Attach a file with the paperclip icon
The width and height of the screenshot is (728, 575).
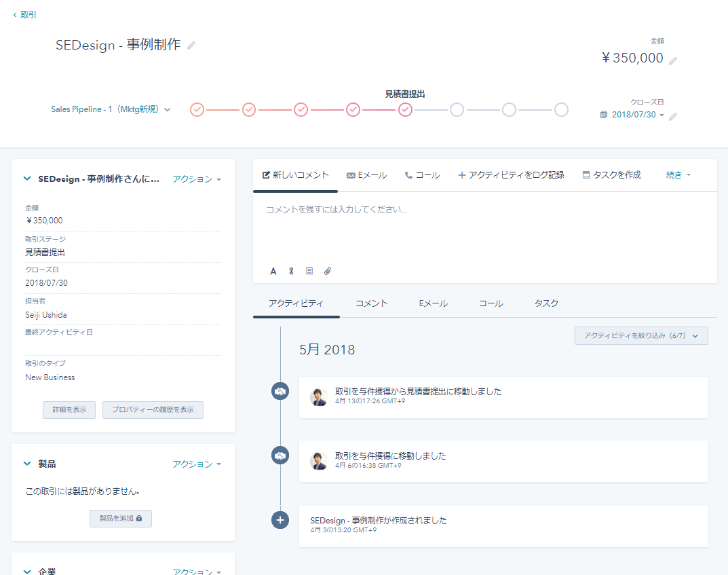(327, 272)
